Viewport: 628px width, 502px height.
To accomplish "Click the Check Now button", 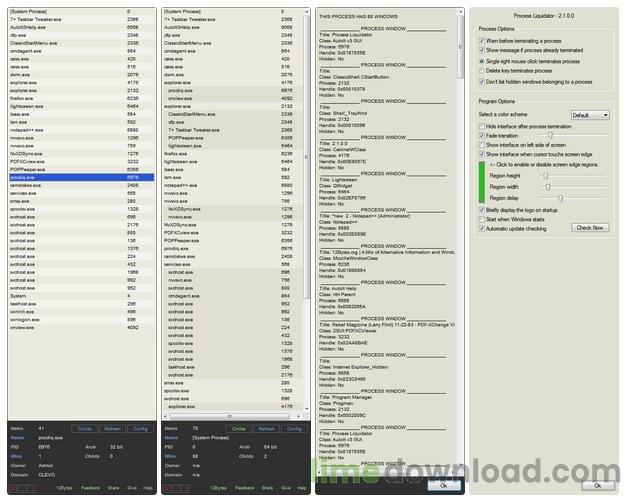I will click(590, 228).
